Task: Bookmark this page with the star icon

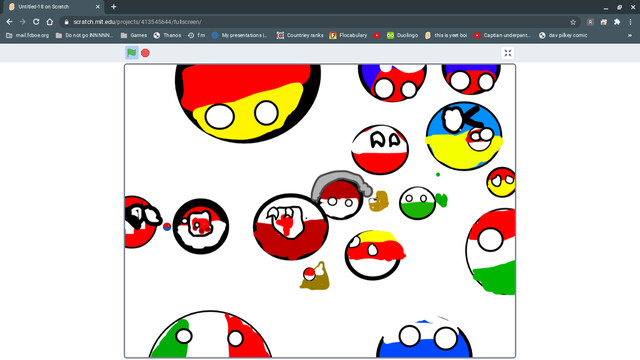Action: [x=573, y=22]
